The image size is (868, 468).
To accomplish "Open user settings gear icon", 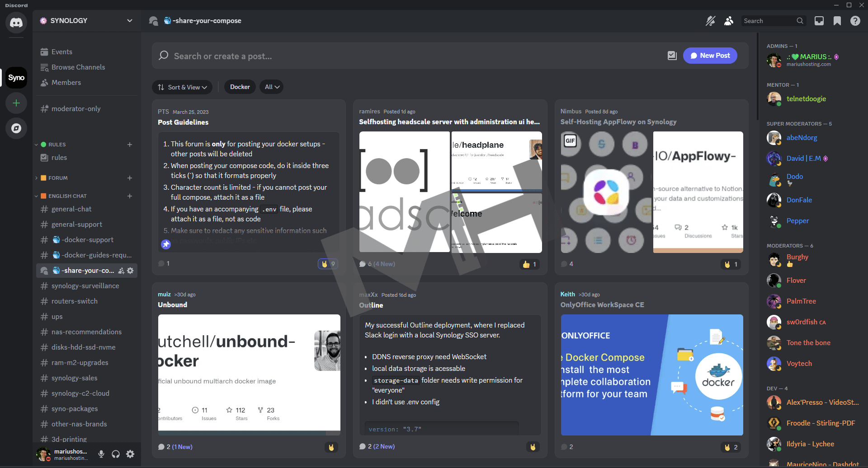I will tap(130, 454).
